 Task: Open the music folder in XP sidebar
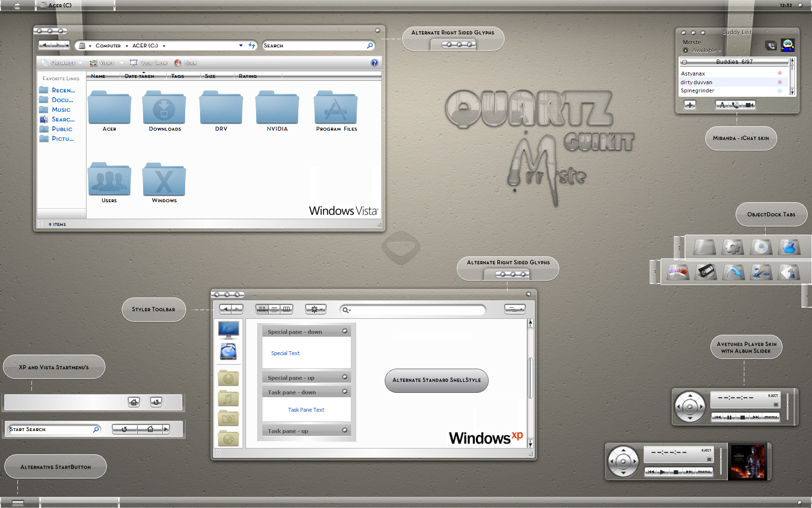click(x=229, y=398)
